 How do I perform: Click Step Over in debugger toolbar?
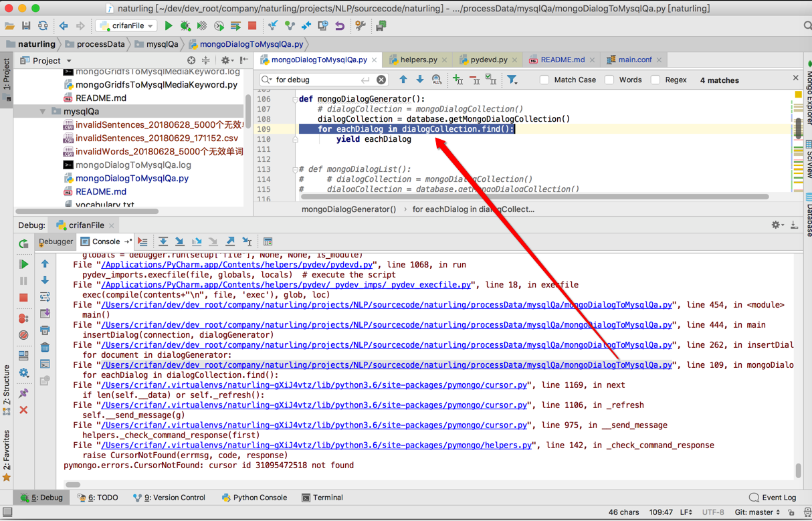(x=163, y=241)
